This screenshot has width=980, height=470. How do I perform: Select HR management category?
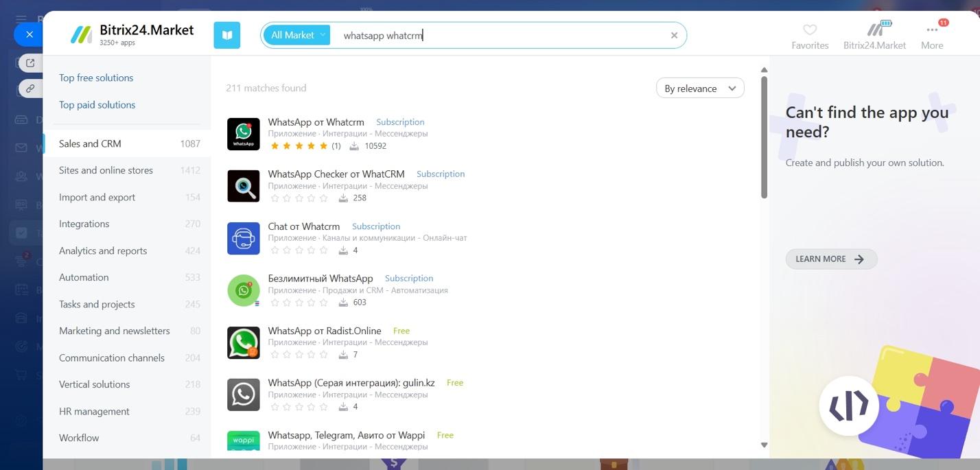click(127, 411)
